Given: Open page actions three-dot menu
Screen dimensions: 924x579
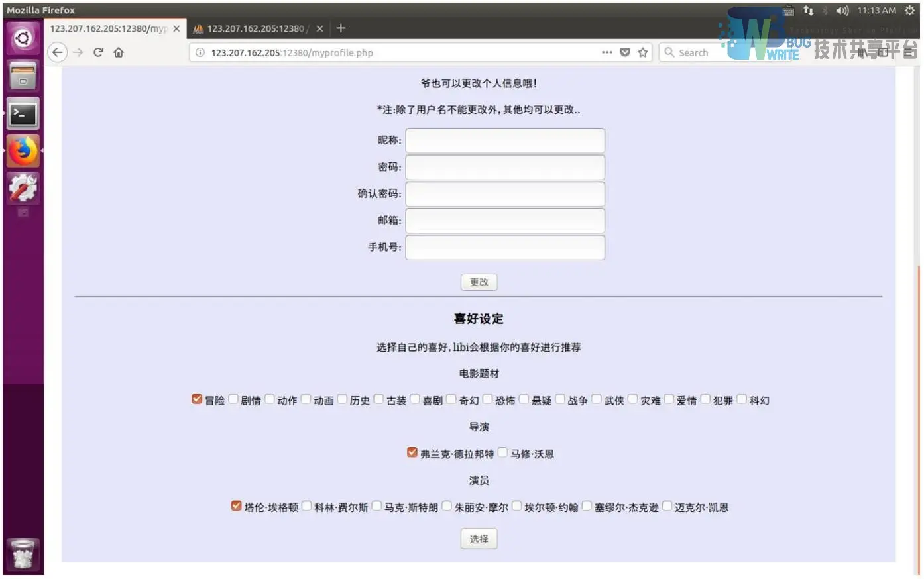Looking at the screenshot, I should 606,52.
